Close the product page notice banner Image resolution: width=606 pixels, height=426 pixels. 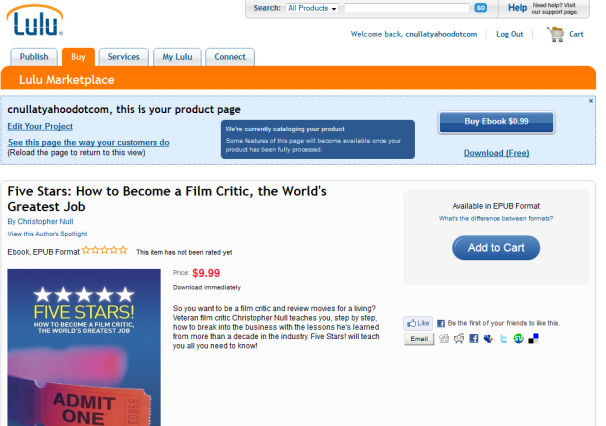pos(591,101)
